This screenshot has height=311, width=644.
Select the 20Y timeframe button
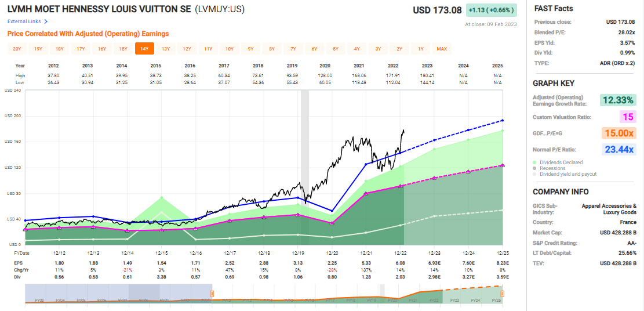[17, 49]
